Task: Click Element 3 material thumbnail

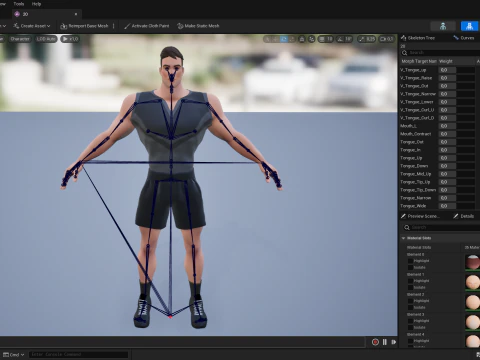Action: click(473, 322)
